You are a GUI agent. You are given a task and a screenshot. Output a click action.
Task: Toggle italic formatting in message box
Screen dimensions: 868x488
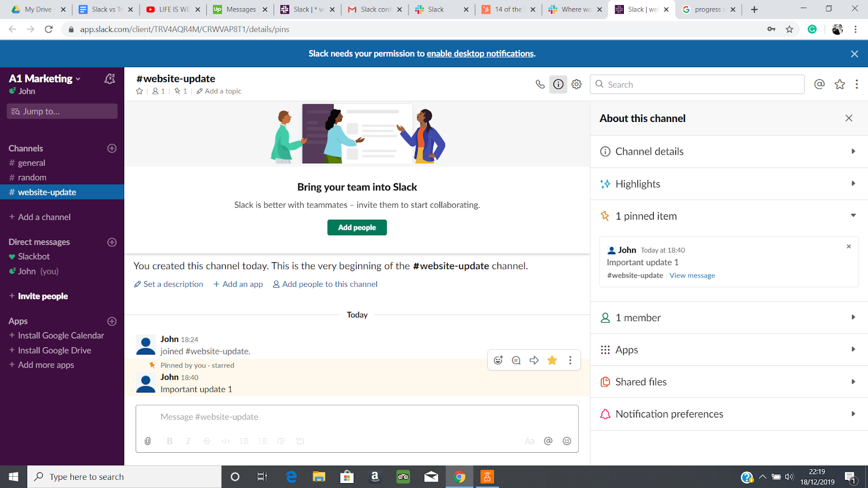tap(188, 441)
